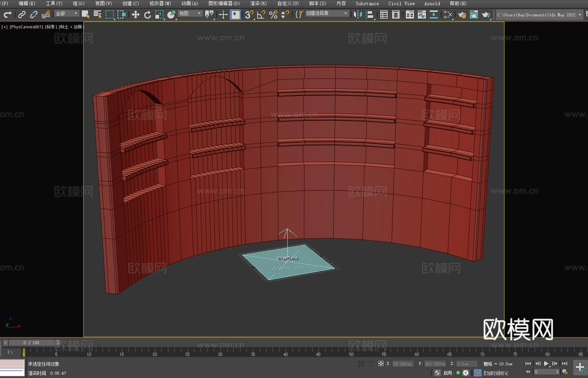588x378 pixels.
Task: Open the PhysCamera001 viewport label menu
Action: coord(26,27)
